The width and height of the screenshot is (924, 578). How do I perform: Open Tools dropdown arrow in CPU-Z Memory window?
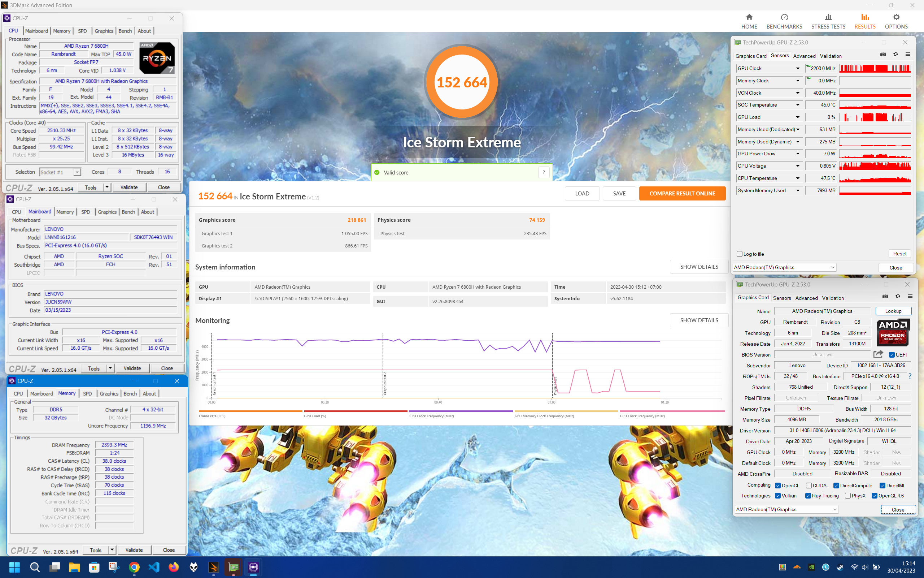click(x=112, y=550)
